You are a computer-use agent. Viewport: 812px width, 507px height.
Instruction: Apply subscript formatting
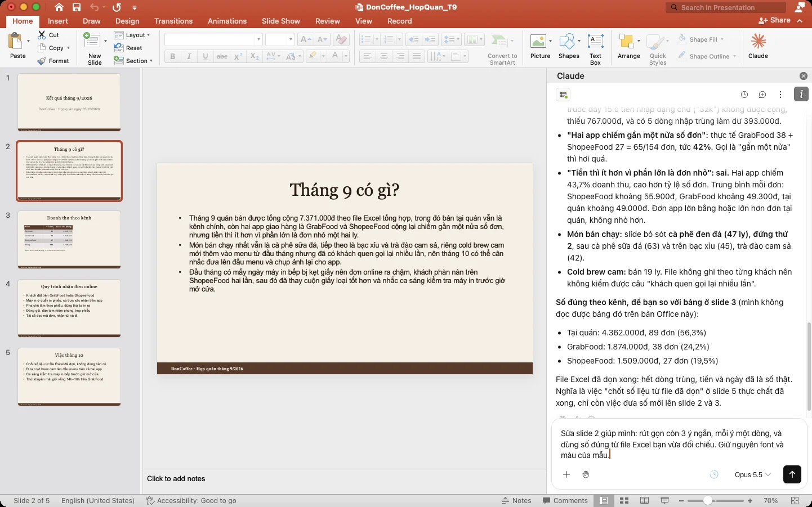tap(255, 56)
